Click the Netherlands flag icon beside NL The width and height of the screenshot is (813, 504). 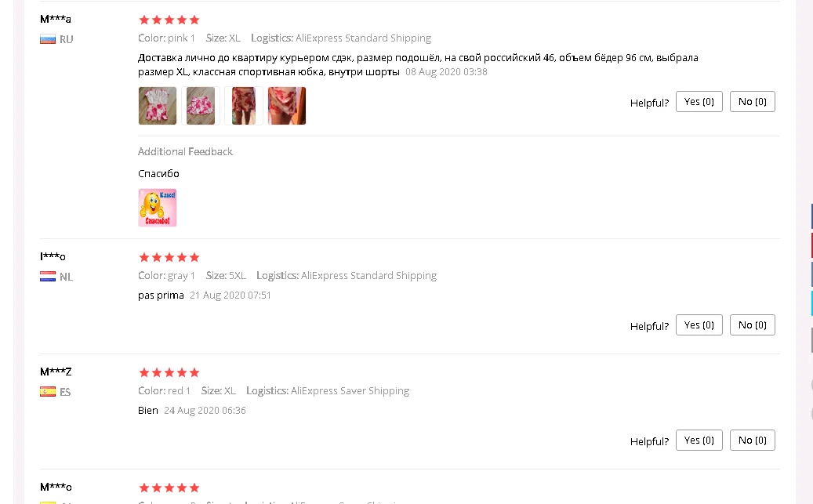click(x=48, y=277)
